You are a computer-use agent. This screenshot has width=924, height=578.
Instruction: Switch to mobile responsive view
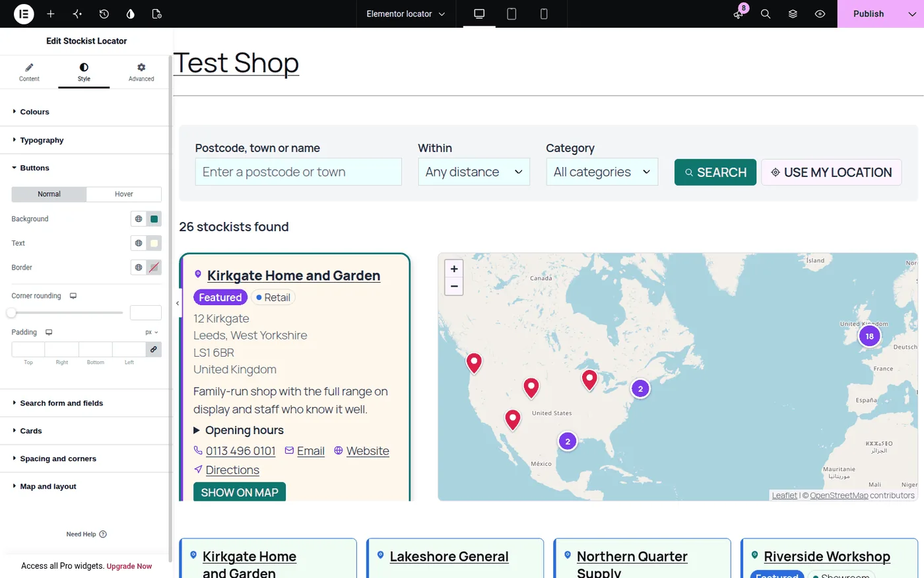(544, 14)
